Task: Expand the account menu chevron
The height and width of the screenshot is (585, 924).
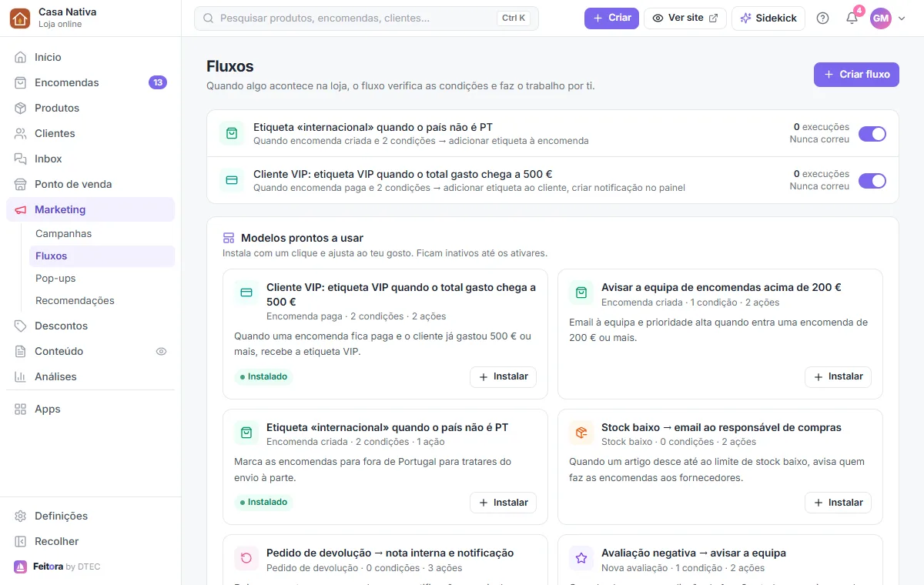Action: pyautogui.click(x=902, y=18)
